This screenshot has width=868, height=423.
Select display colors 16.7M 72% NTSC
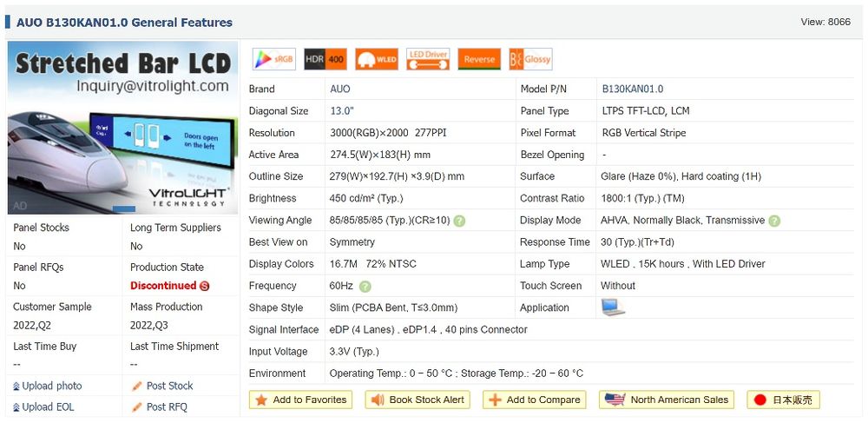pos(373,264)
